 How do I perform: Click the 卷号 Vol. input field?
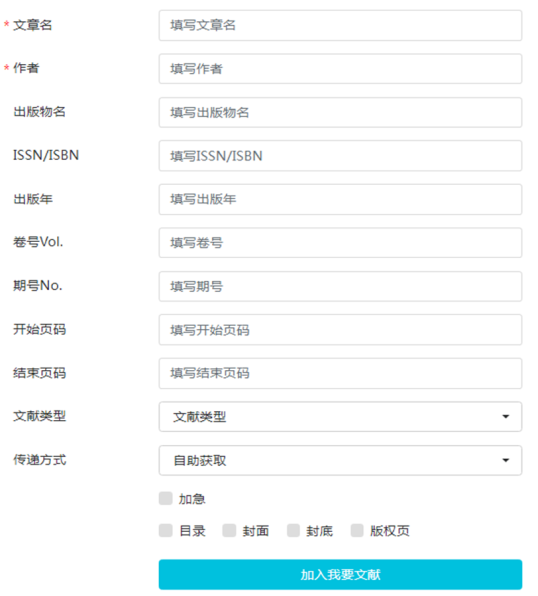[340, 243]
